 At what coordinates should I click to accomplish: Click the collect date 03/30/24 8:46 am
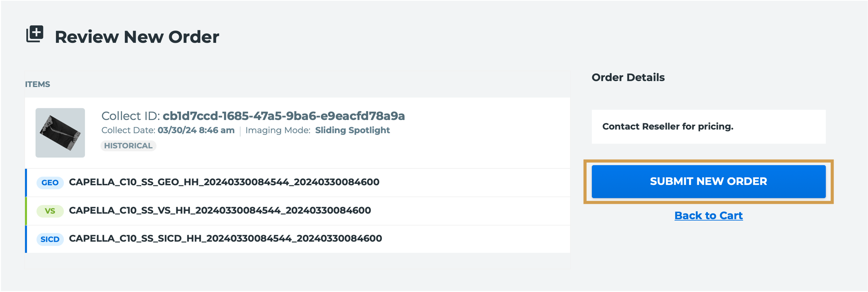click(x=196, y=130)
